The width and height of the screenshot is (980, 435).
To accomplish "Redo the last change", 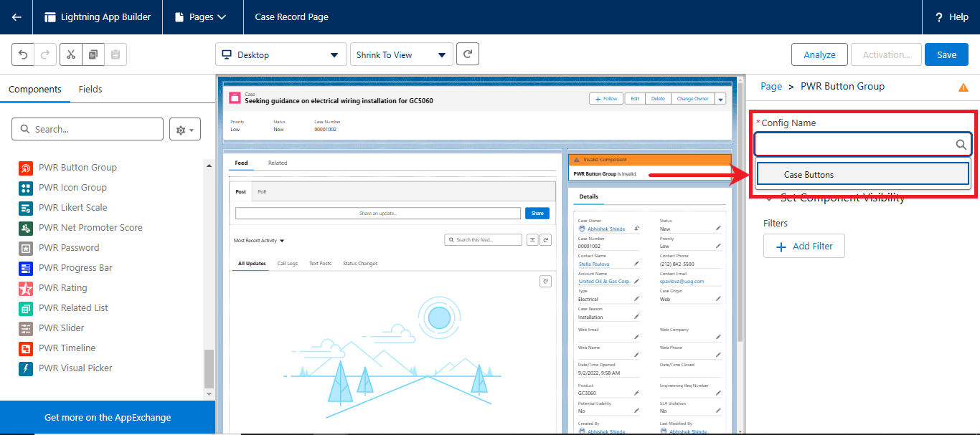I will point(44,54).
